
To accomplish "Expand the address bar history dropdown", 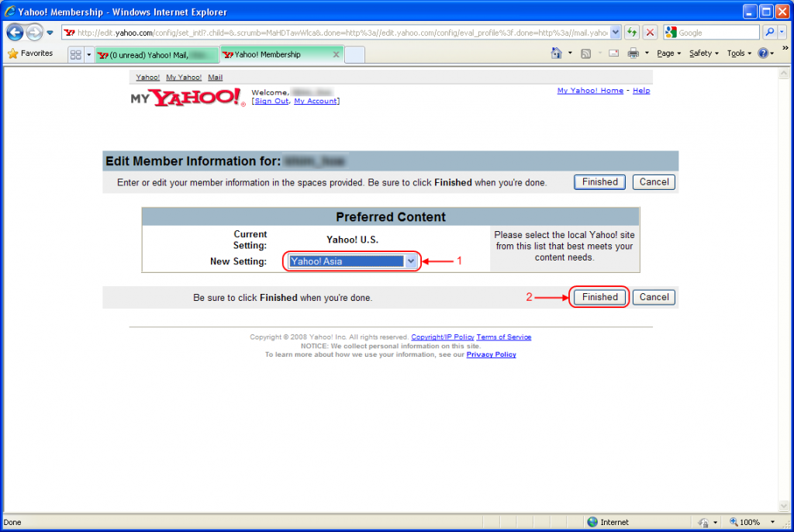I will [616, 33].
